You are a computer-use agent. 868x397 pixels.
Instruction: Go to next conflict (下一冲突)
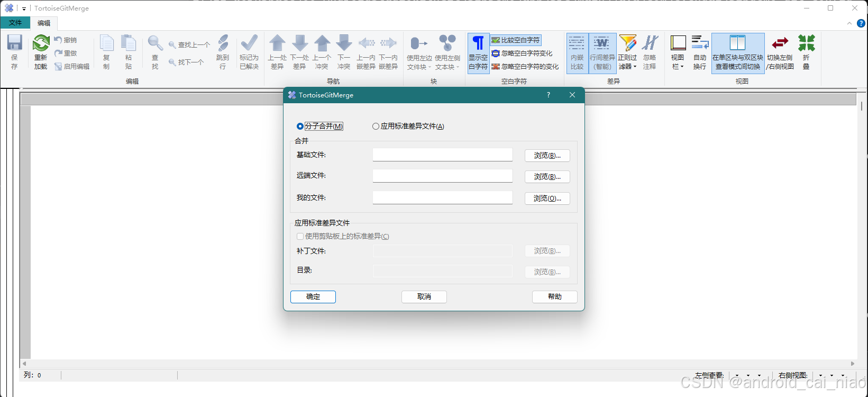pos(344,43)
